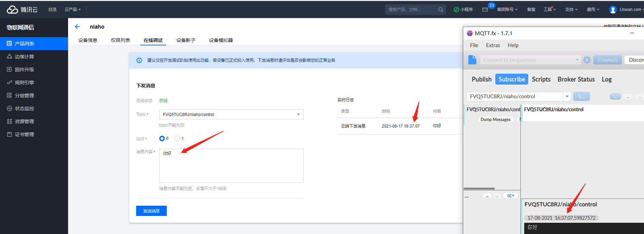
Task: Click the 分组管理 sidebar icon
Action: coord(9,95)
